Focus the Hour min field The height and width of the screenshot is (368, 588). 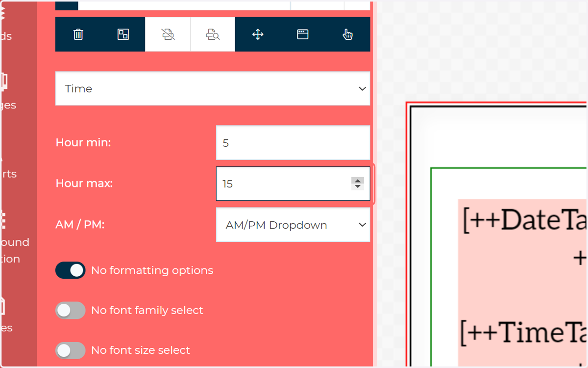click(x=293, y=143)
